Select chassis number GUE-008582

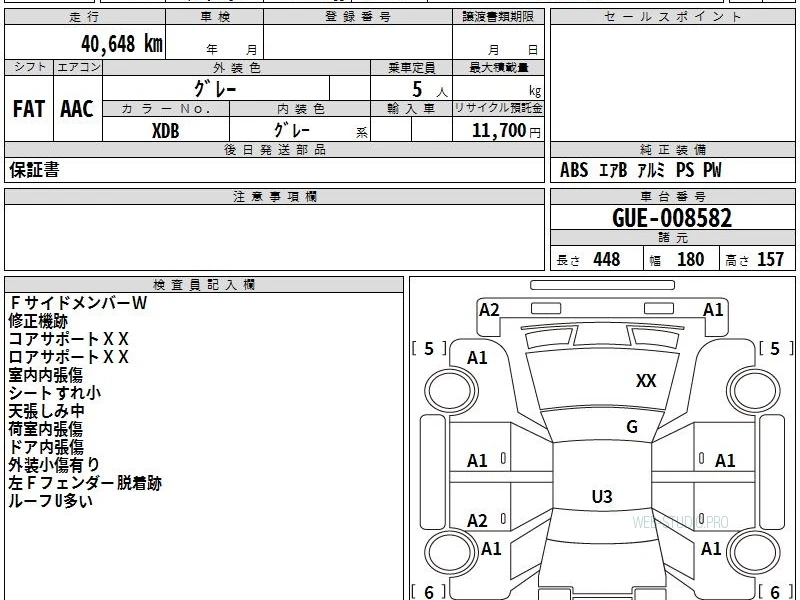point(672,218)
